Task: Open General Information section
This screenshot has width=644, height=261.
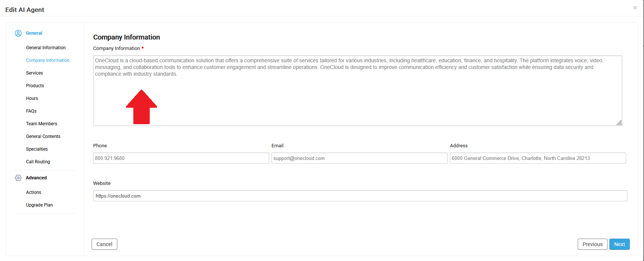Action: [46, 48]
